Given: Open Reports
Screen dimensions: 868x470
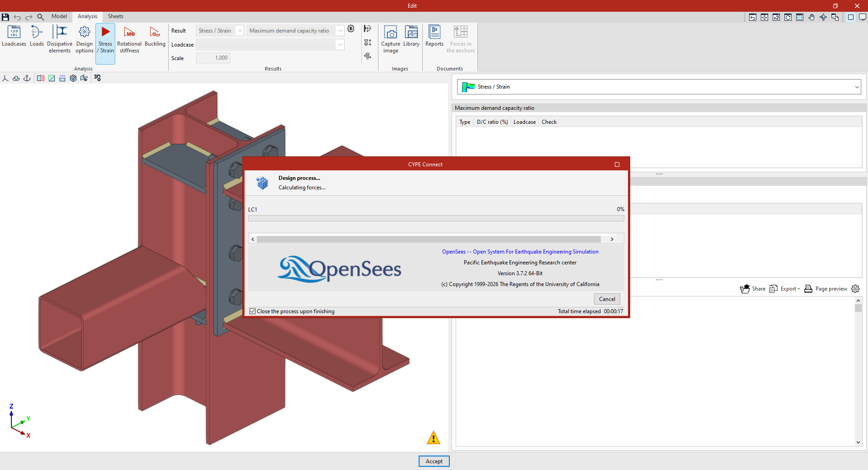Looking at the screenshot, I should point(434,36).
